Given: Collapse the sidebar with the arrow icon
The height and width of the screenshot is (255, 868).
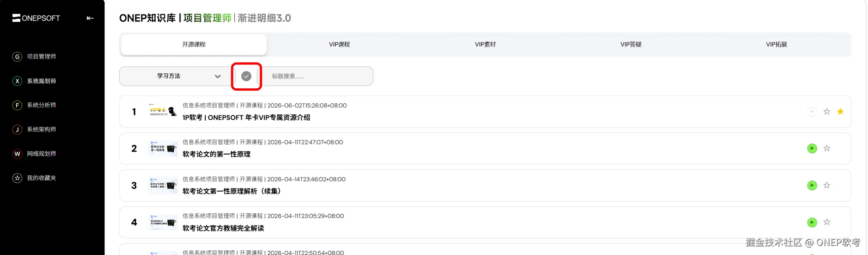Looking at the screenshot, I should (x=90, y=18).
